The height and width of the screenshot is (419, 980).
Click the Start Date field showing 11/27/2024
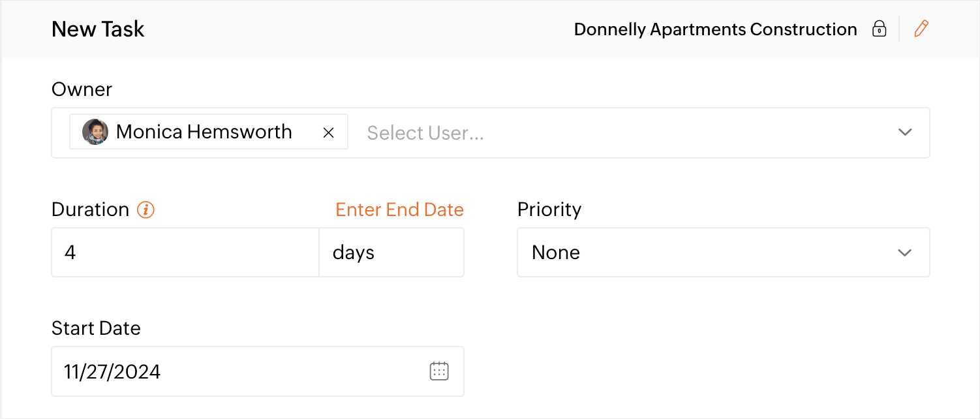pos(235,372)
